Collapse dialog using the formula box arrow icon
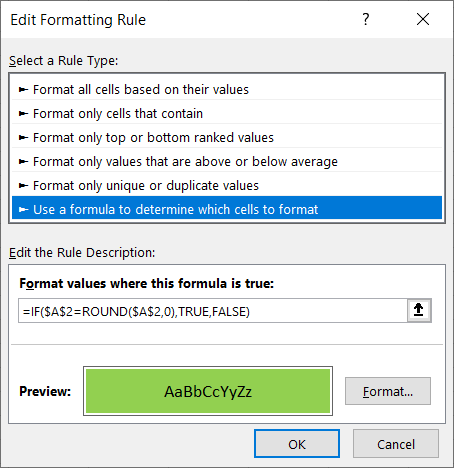The height and width of the screenshot is (468, 454). (x=419, y=310)
